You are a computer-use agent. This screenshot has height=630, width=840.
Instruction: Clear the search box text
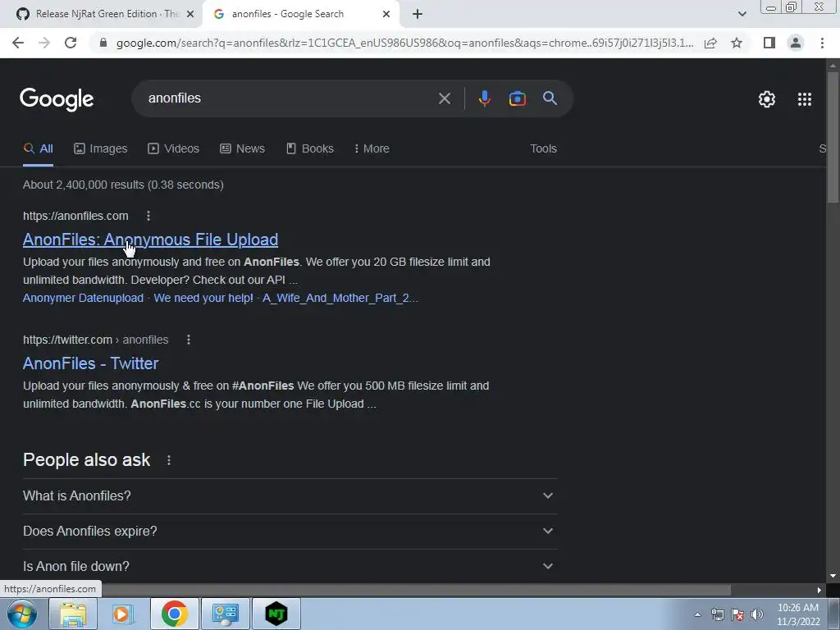444,98
